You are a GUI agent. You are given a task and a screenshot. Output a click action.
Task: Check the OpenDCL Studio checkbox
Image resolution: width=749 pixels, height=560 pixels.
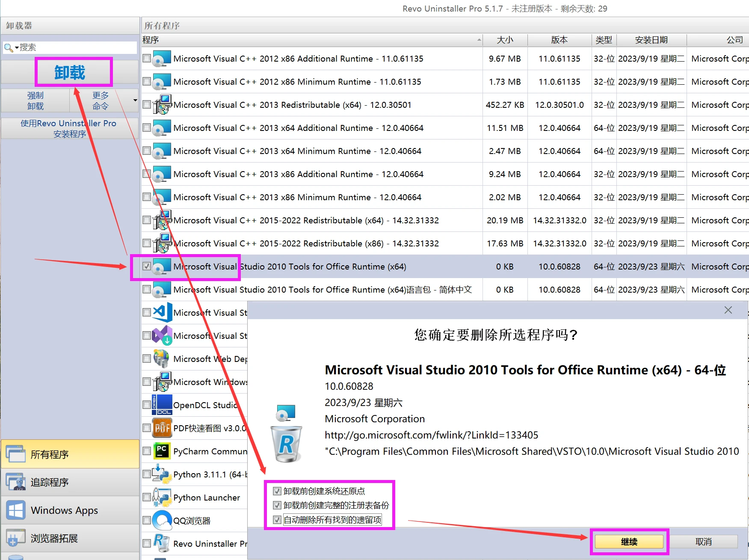[147, 405]
